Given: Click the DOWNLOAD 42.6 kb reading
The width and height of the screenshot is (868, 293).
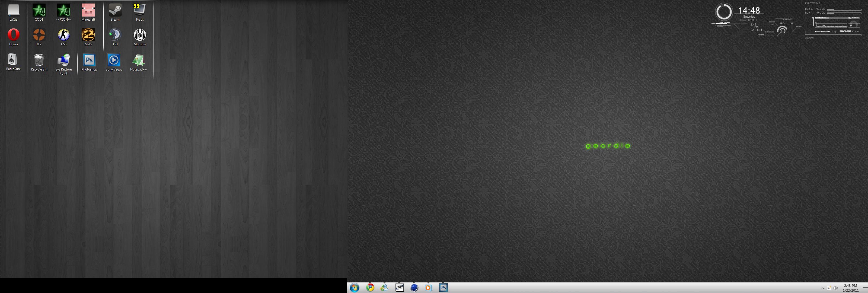Looking at the screenshot, I should [x=850, y=31].
